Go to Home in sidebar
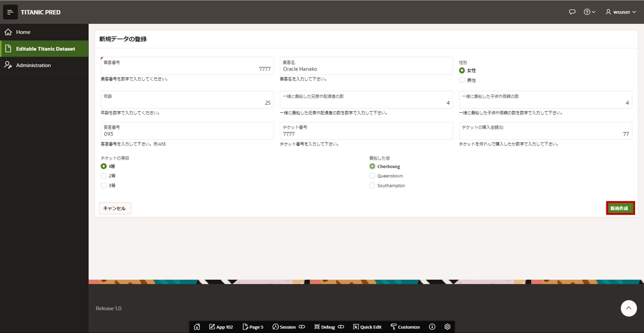Image resolution: width=644 pixels, height=333 pixels. click(x=23, y=32)
